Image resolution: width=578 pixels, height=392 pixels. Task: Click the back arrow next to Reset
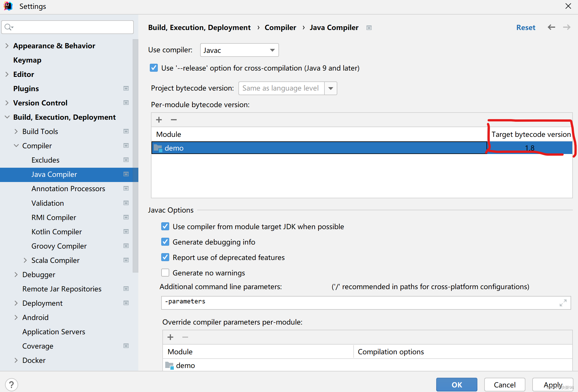(551, 27)
